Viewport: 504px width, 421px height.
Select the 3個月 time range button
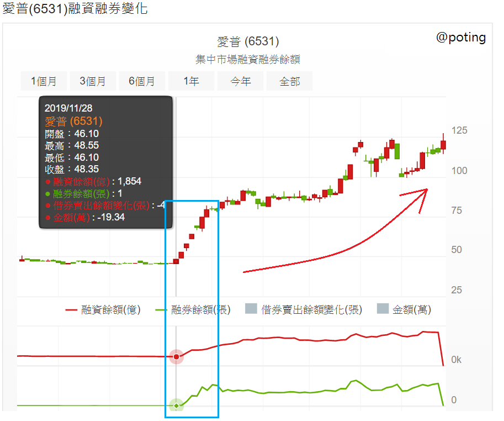coord(93,81)
